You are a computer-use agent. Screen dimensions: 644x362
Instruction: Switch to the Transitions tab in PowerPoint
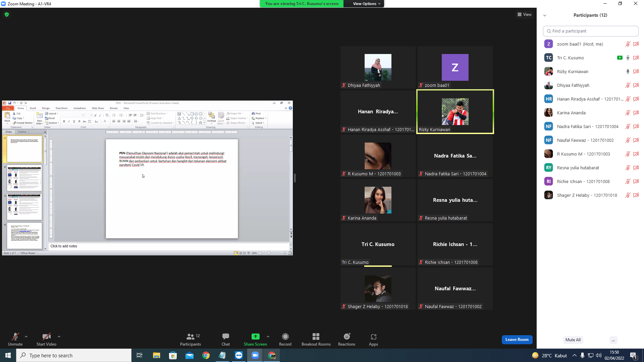61,108
